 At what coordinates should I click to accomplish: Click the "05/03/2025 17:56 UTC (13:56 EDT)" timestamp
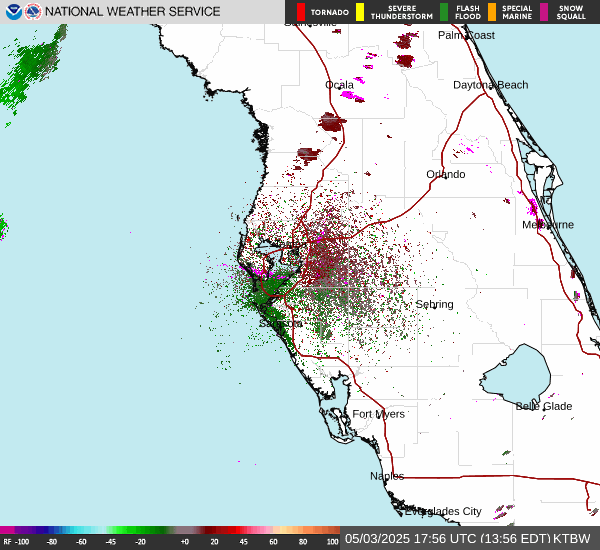point(447,539)
